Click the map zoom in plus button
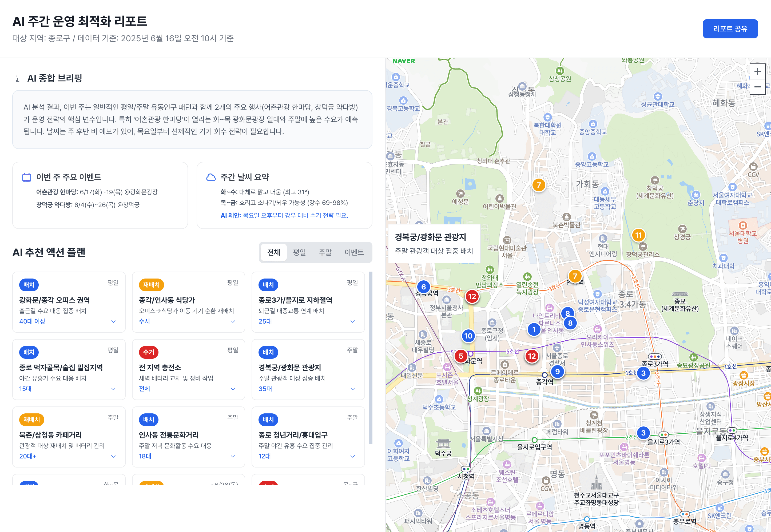Image resolution: width=771 pixels, height=532 pixels. tap(757, 71)
